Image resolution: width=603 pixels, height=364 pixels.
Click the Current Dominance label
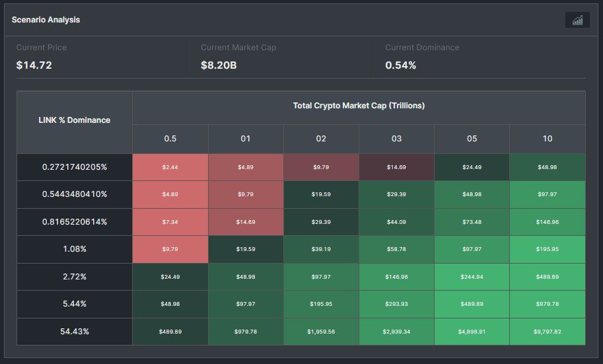pos(422,48)
